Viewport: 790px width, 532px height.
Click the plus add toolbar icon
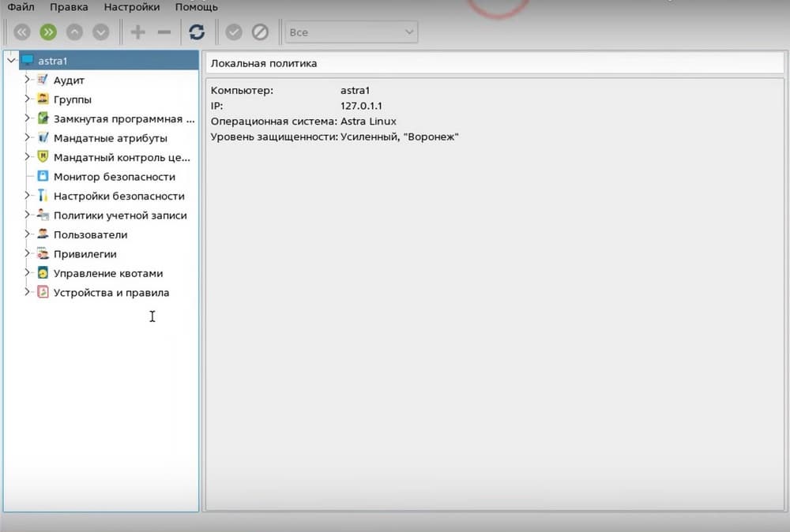pos(137,32)
